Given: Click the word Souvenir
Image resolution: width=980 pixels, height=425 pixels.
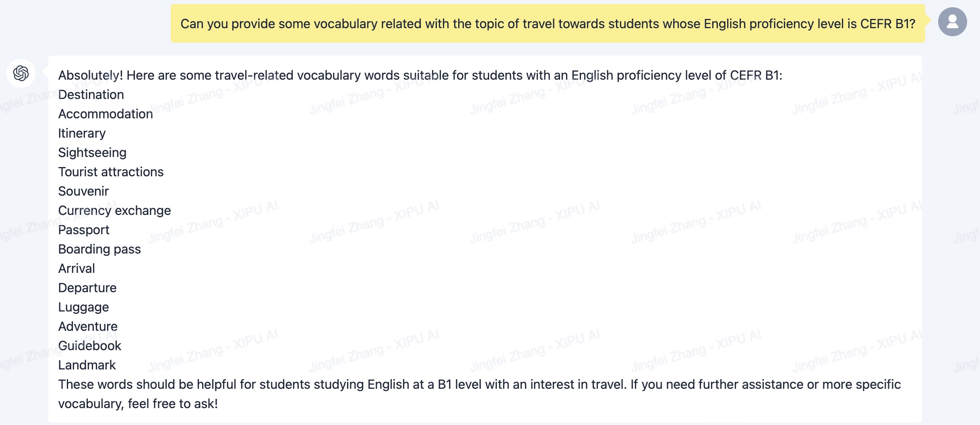Looking at the screenshot, I should coord(83,191).
